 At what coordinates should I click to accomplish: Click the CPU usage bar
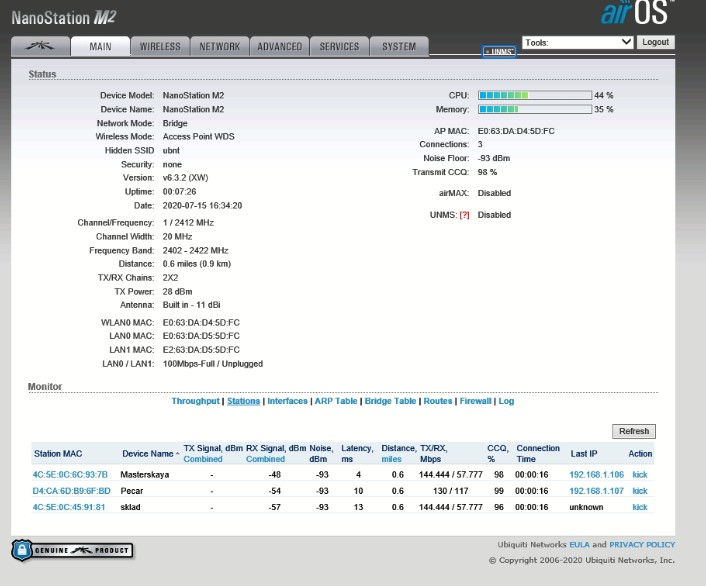point(535,95)
